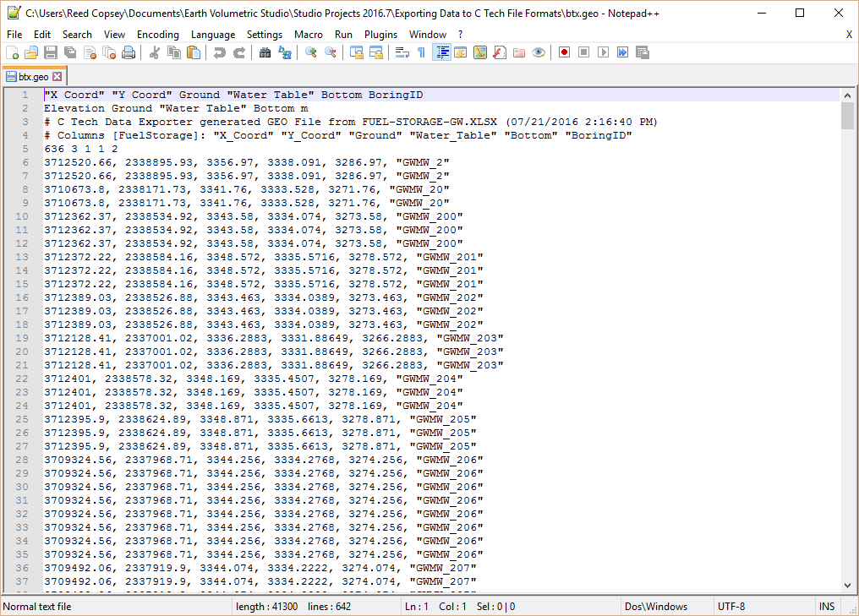859x616 pixels.
Task: Open the Plugins menu
Action: point(380,35)
